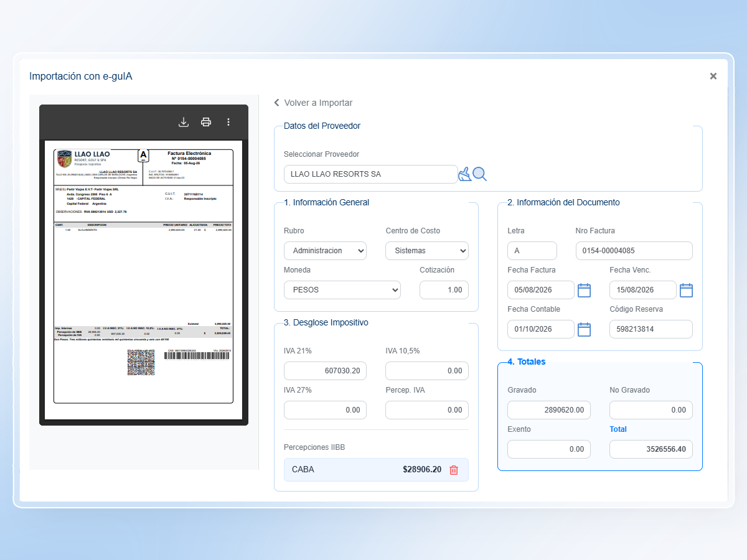Expand the Rubro dropdown
The image size is (747, 560).
click(325, 251)
